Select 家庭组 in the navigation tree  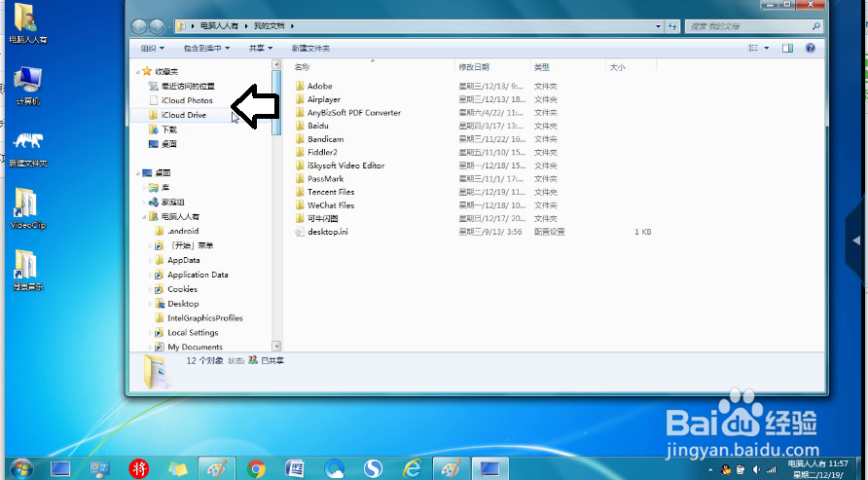172,203
